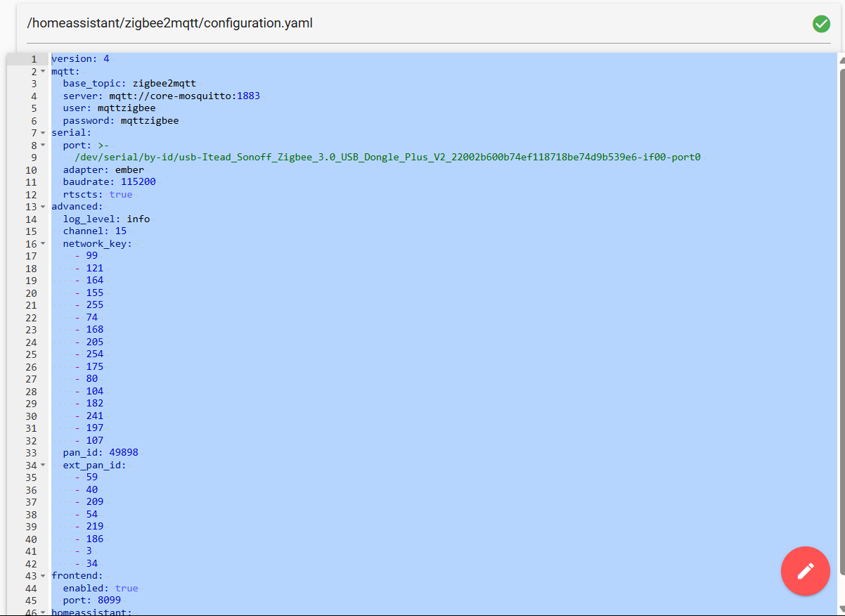
Task: Fold the port block on line 8
Action: [43, 146]
